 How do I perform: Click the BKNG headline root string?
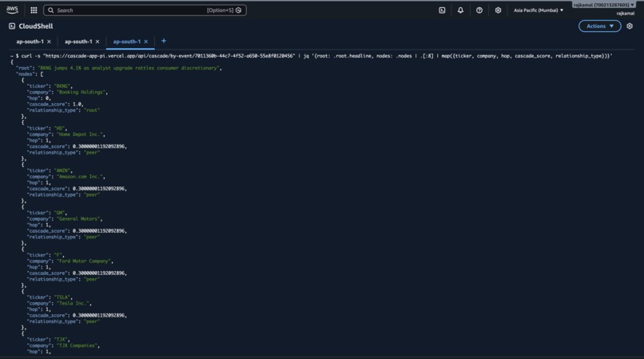click(128, 68)
